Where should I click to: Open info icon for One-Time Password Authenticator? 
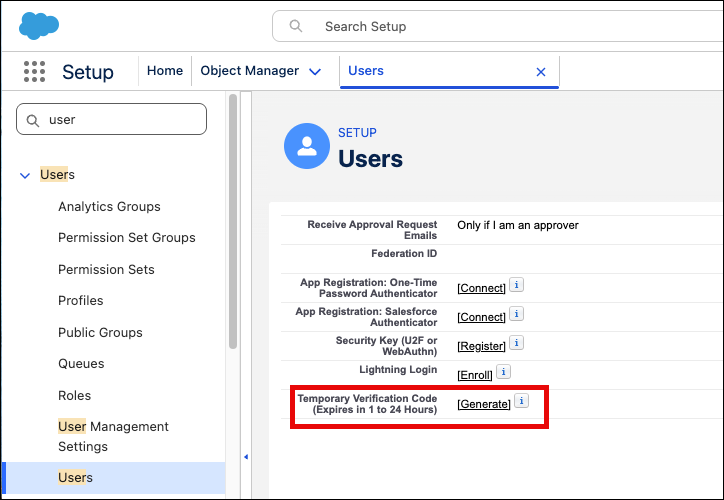(x=516, y=285)
